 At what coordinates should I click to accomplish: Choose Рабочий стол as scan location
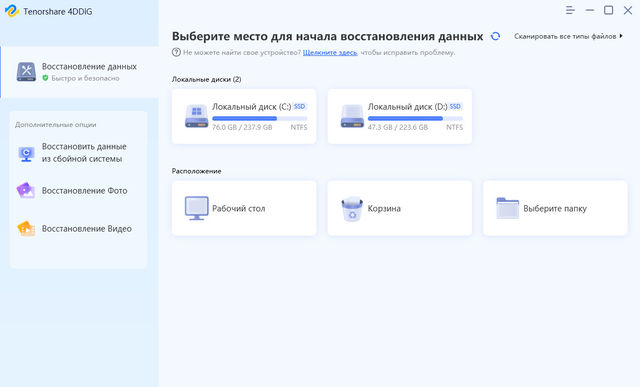(244, 208)
